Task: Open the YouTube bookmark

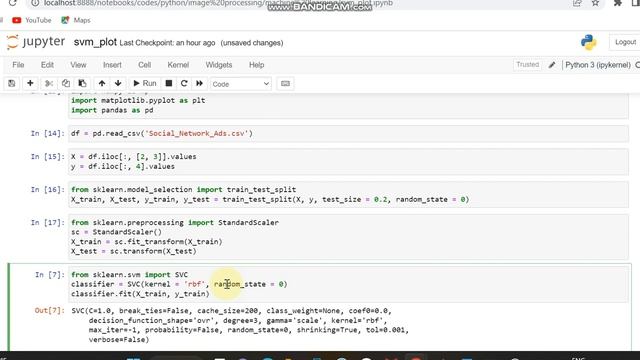Action: tap(32, 20)
